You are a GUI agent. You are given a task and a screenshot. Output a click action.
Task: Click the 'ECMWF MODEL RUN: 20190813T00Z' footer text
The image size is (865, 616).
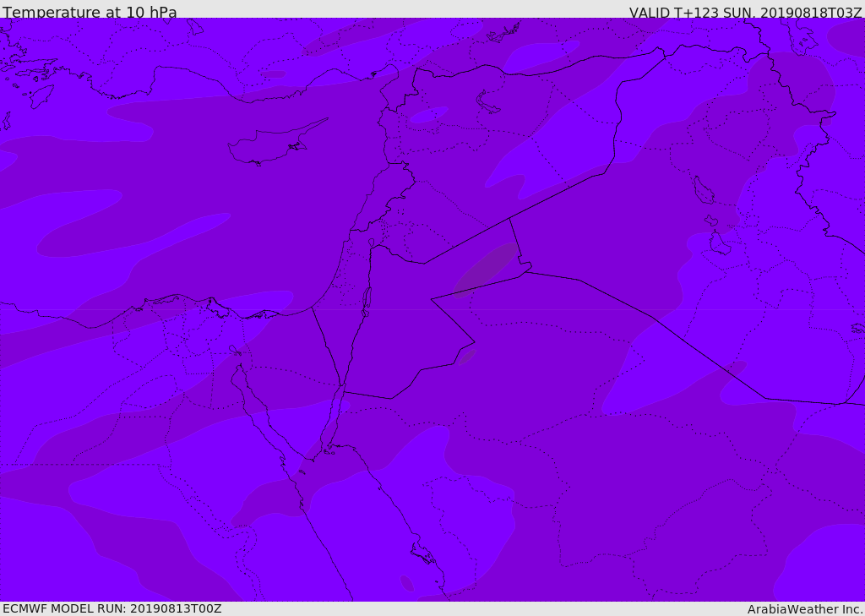[x=112, y=608]
